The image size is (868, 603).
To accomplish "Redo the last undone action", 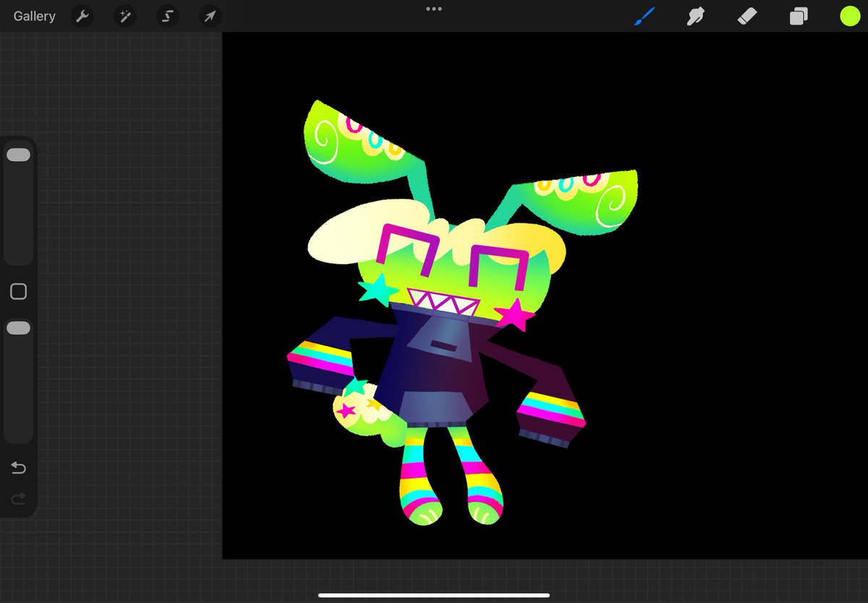I will click(18, 498).
